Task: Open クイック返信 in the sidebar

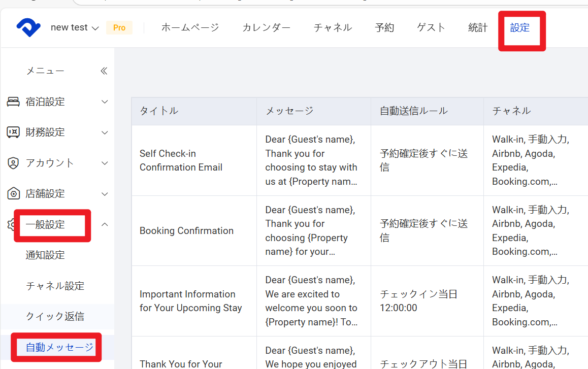Action: pyautogui.click(x=55, y=317)
